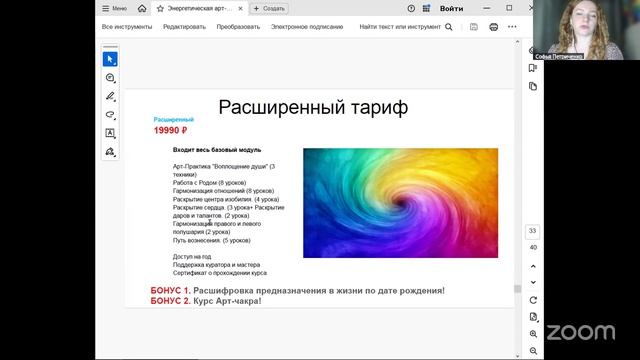Print the document via printer icon

pyautogui.click(x=493, y=27)
